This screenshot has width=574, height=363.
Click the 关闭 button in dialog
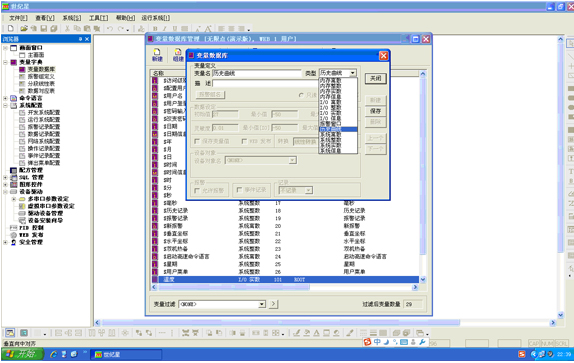(375, 78)
